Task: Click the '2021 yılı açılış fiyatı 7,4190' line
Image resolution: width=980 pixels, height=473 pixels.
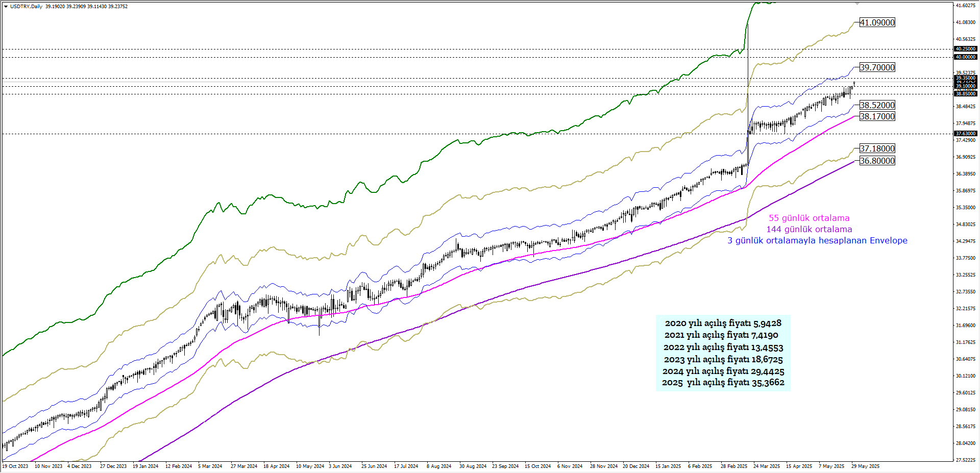Action: pyautogui.click(x=721, y=335)
